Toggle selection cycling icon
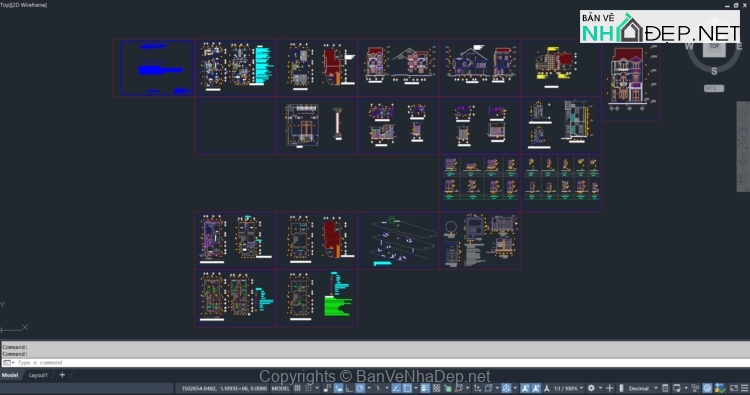This screenshot has height=395, width=750. (x=448, y=388)
